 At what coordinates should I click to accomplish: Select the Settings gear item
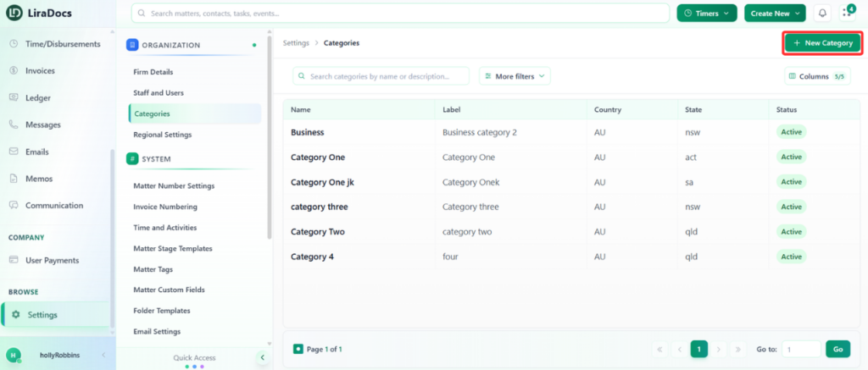click(55, 315)
